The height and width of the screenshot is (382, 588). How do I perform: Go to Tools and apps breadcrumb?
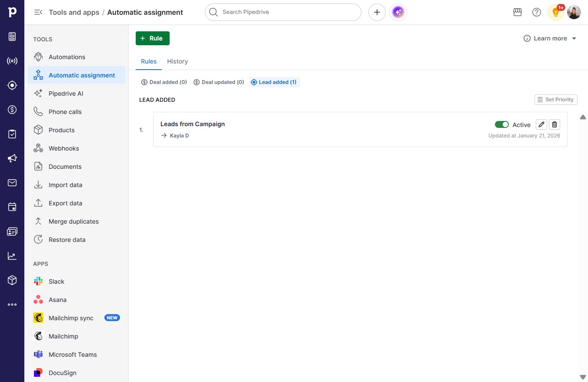tap(74, 12)
